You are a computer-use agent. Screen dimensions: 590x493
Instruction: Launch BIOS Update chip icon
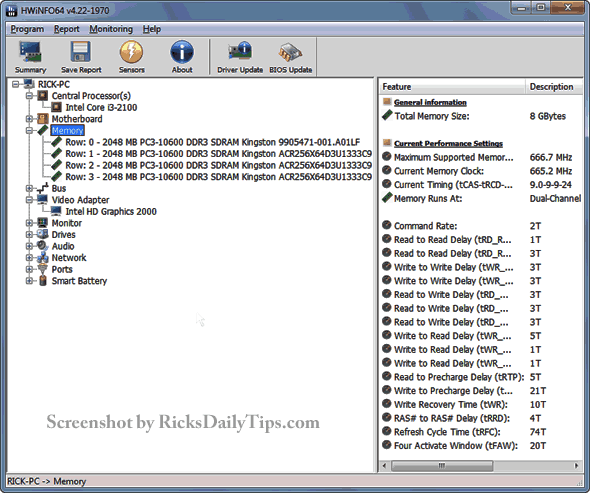(x=290, y=52)
